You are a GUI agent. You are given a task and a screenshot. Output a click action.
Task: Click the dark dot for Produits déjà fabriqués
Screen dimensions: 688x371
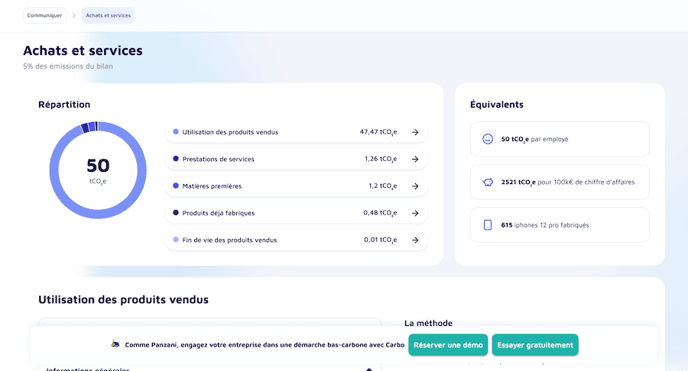tap(176, 213)
